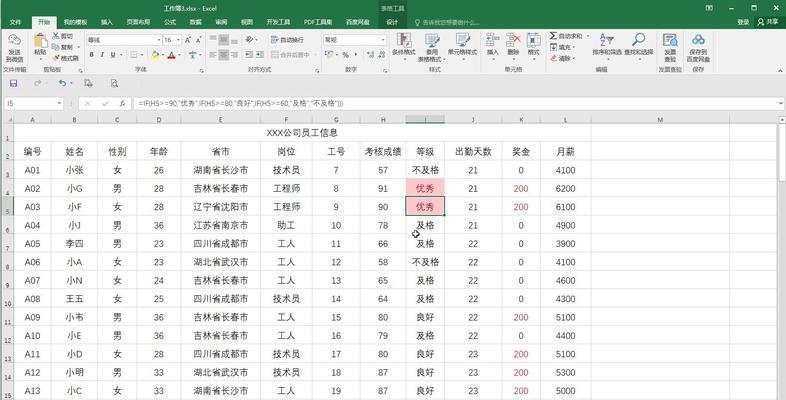Screen dimensions: 786x400
Task: Toggle Bold formatting
Action: click(x=92, y=55)
